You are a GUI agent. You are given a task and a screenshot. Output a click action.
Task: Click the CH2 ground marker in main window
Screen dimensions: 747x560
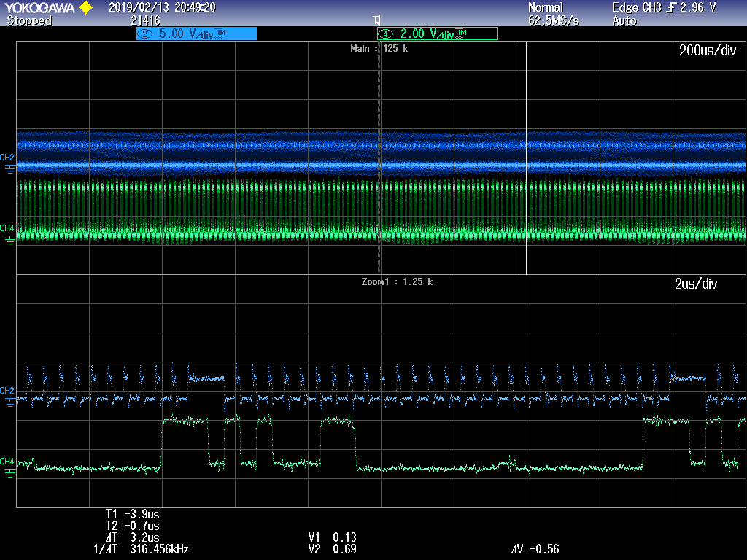coord(9,163)
